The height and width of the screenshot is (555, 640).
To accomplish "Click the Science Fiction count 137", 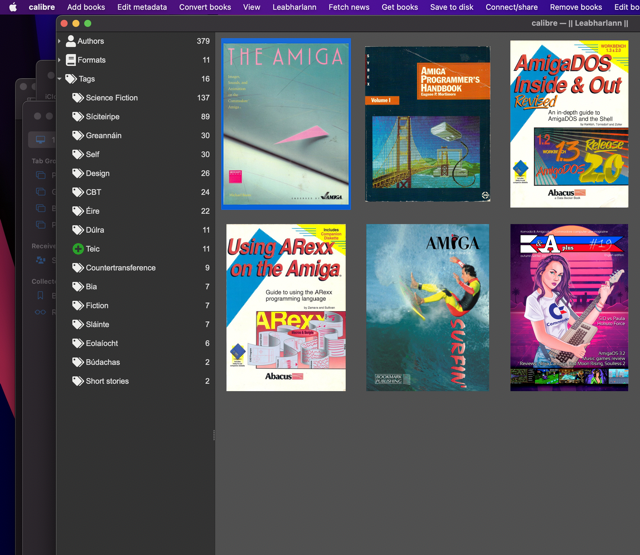I will click(x=203, y=98).
